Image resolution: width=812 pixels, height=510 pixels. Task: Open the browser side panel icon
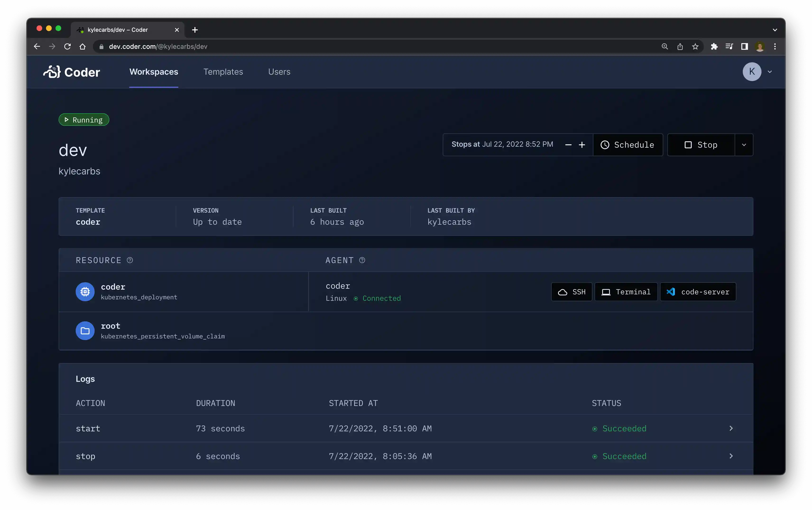coord(745,46)
